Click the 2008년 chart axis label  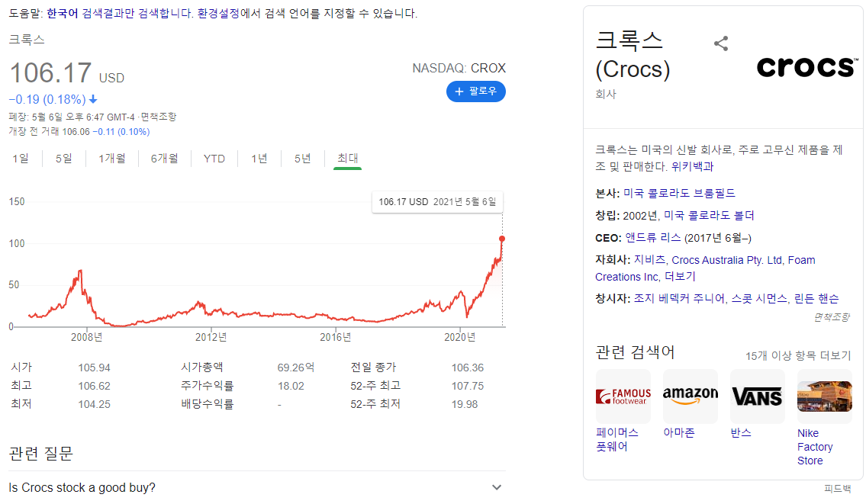point(87,337)
